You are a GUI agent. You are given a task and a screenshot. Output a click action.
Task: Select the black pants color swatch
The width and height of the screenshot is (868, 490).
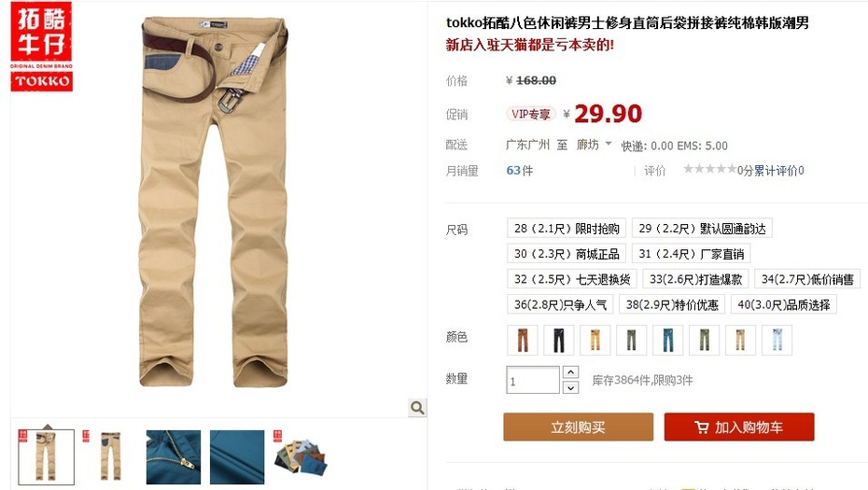558,340
